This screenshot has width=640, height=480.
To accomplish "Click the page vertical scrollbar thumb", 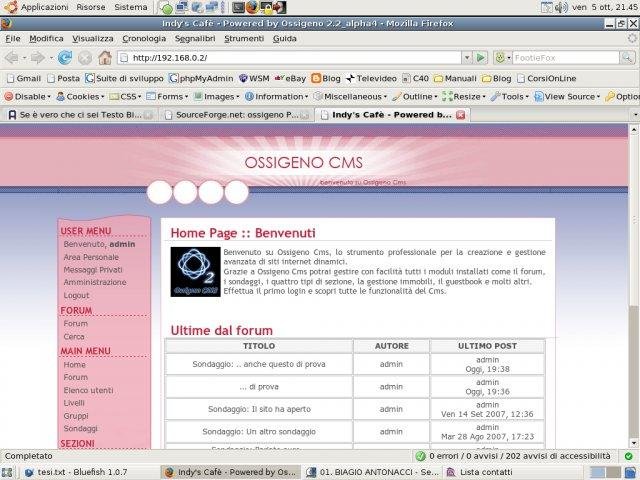I will [633, 371].
